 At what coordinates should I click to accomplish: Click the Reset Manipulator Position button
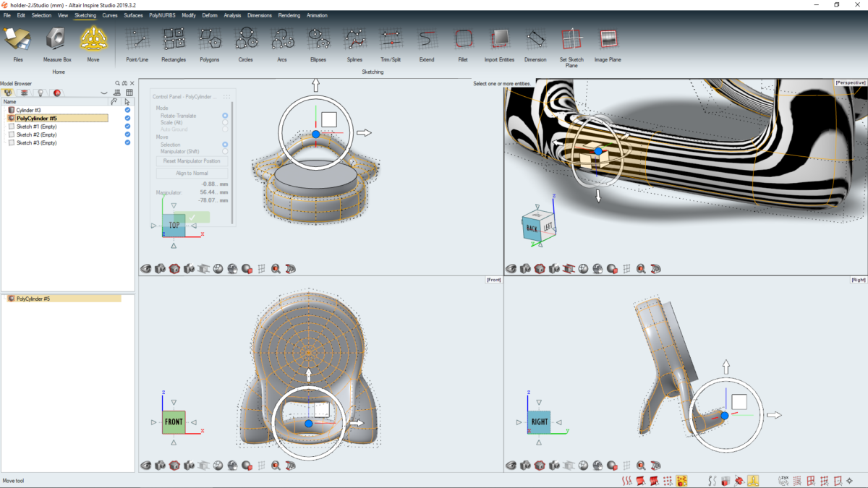192,160
